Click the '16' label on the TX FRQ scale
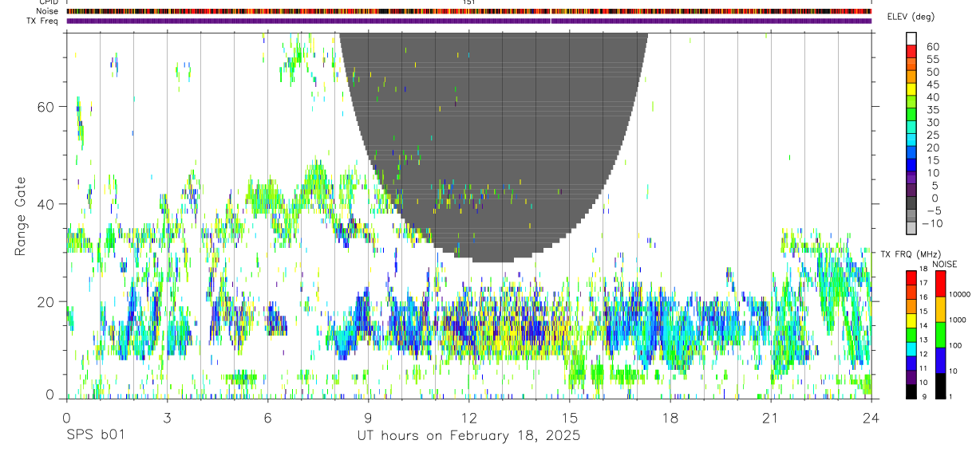Viewport: 980px width, 452px height. tap(923, 297)
